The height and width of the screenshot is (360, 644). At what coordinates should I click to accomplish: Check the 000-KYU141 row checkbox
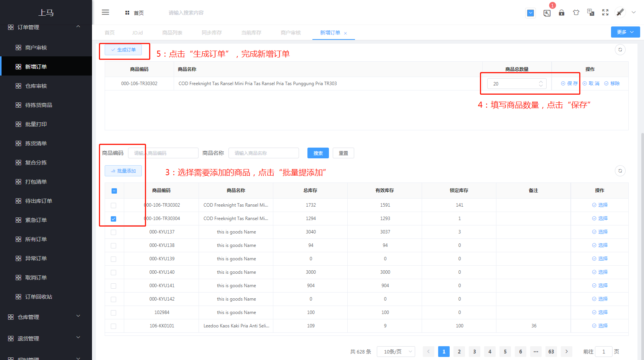[x=113, y=286]
